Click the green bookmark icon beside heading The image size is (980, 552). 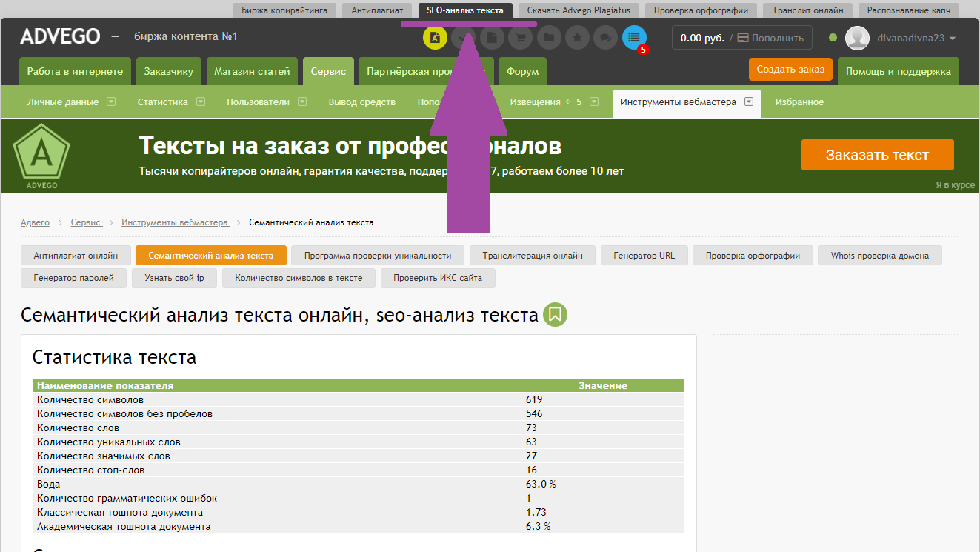tap(556, 315)
